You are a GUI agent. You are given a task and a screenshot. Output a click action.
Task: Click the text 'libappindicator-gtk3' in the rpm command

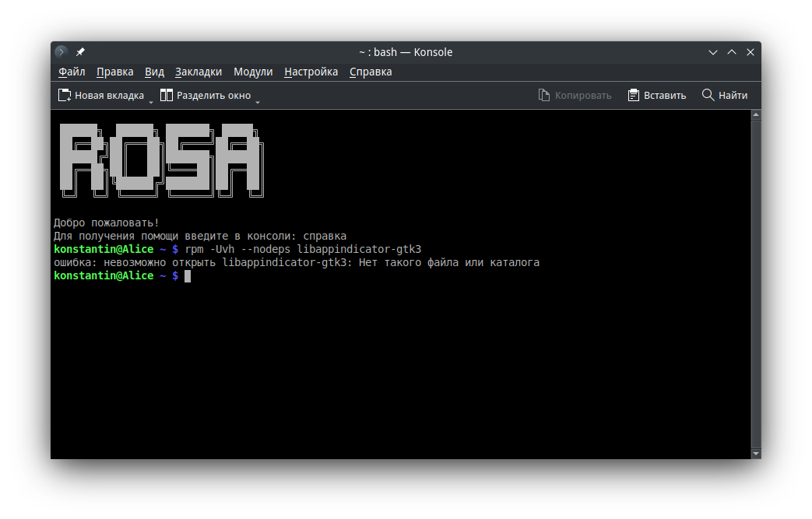359,250
